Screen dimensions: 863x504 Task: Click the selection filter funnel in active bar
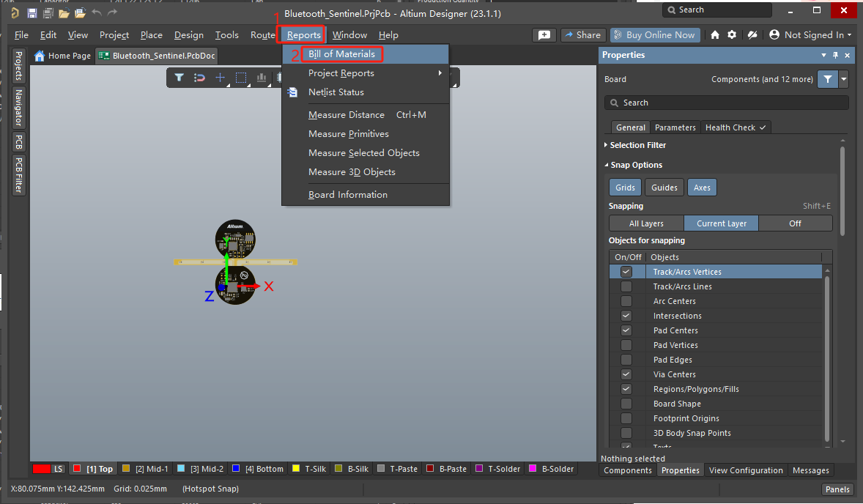tap(179, 78)
